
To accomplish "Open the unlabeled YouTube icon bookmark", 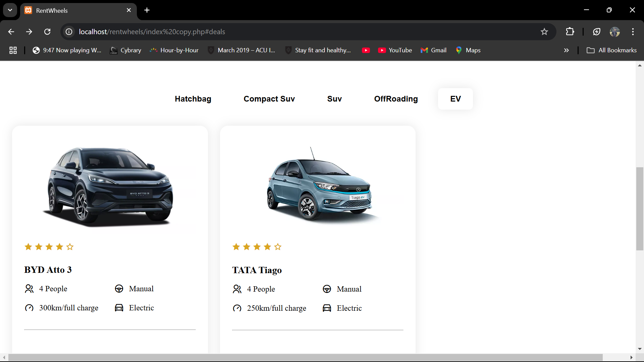I will pyautogui.click(x=366, y=50).
